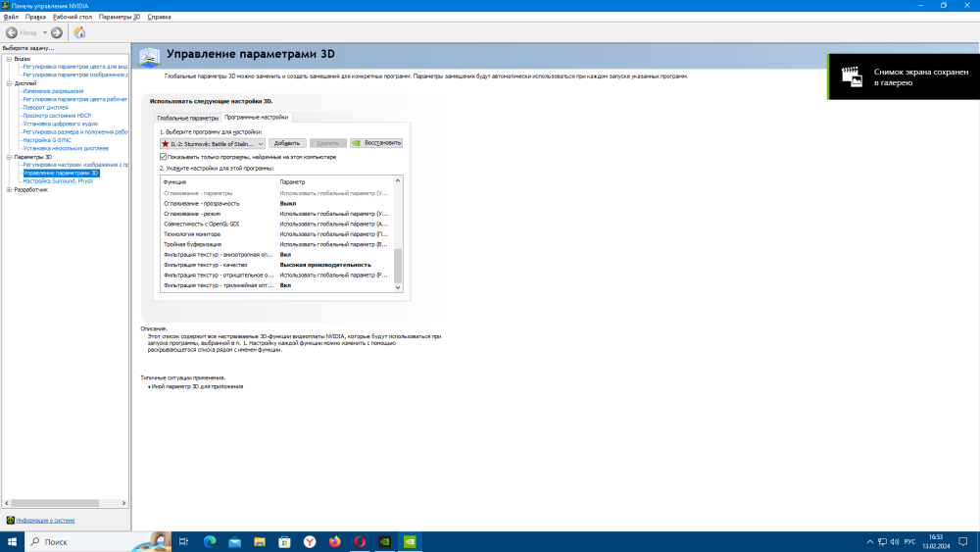Viewport: 980px width, 552px height.
Task: Collapse the Параметры 3D tree node
Action: 10,157
